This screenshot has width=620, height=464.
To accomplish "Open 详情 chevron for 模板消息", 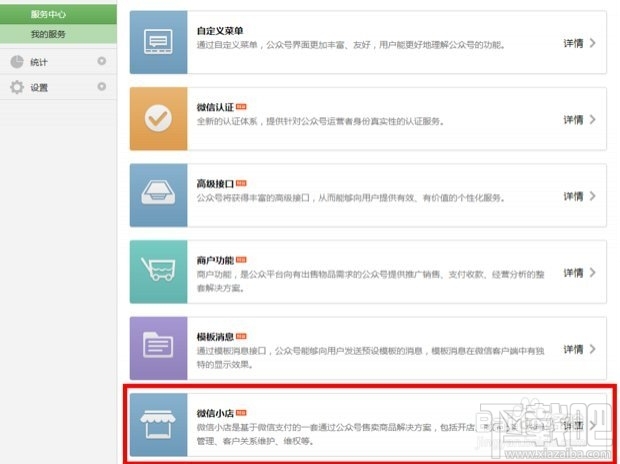I will (592, 348).
